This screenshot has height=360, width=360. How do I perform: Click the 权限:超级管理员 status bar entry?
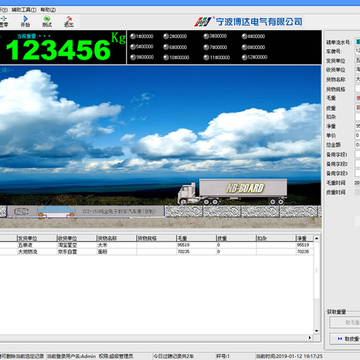116,356
